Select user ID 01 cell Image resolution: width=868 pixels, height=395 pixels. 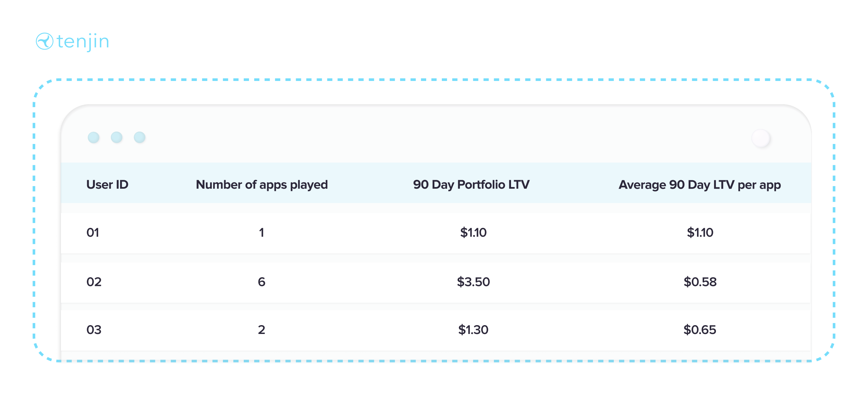(x=93, y=232)
